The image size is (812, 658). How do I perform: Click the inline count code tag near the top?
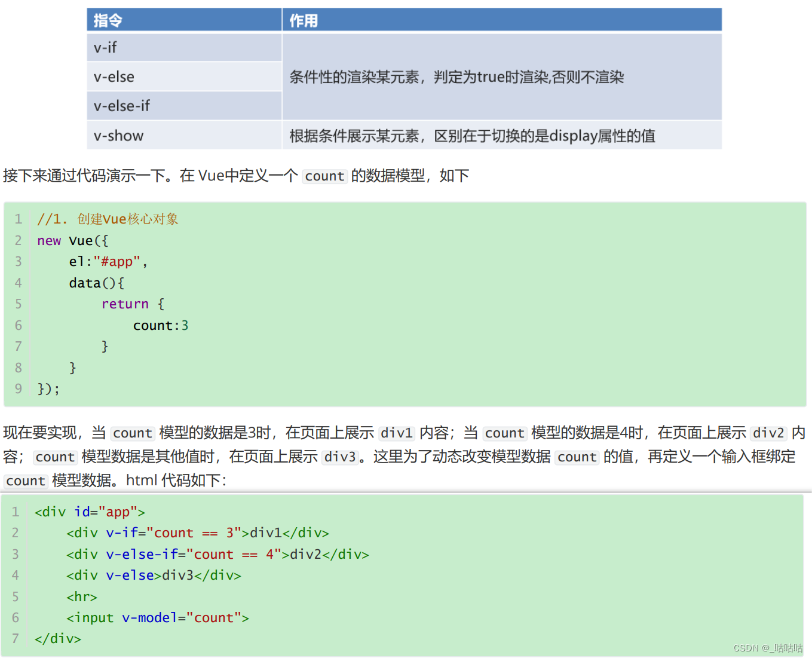(x=324, y=176)
